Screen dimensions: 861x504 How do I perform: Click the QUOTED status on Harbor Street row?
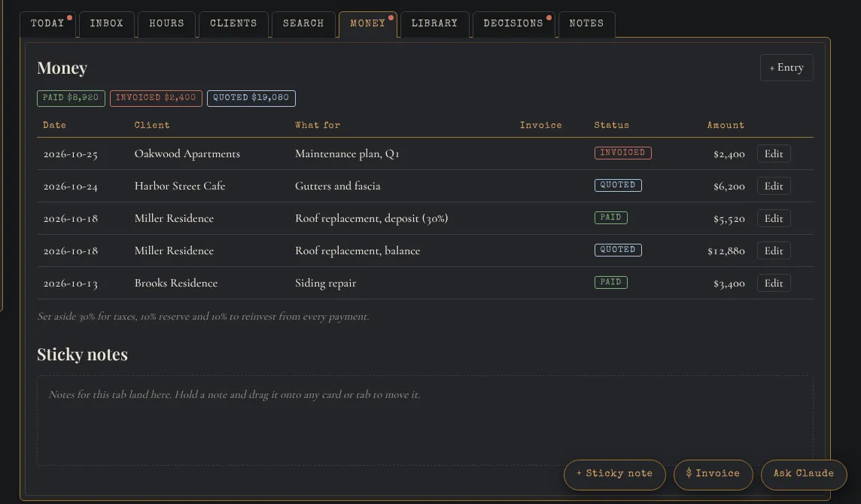pyautogui.click(x=618, y=185)
